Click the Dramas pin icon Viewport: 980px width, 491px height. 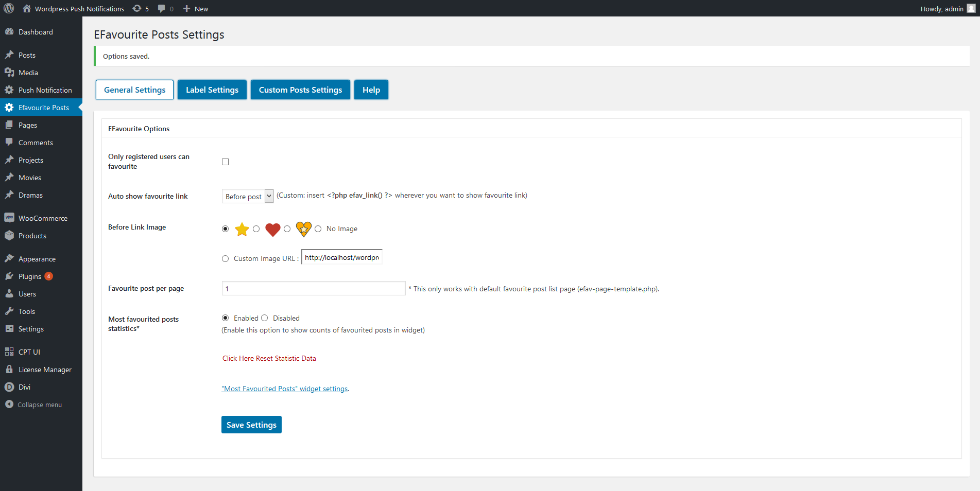pos(9,195)
